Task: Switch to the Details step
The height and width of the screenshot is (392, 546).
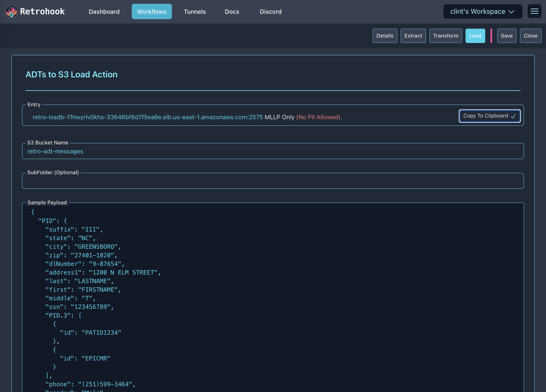Action: pyautogui.click(x=385, y=36)
